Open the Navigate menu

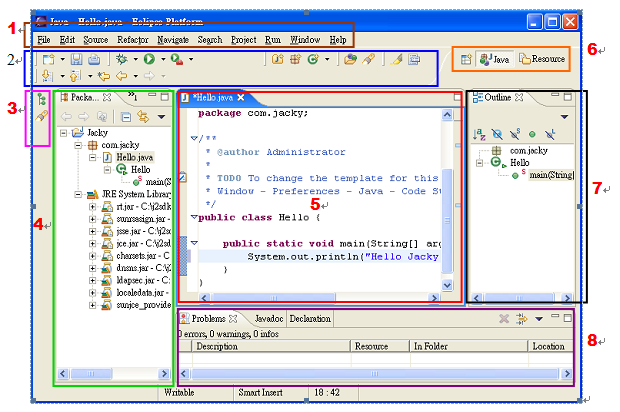click(173, 40)
